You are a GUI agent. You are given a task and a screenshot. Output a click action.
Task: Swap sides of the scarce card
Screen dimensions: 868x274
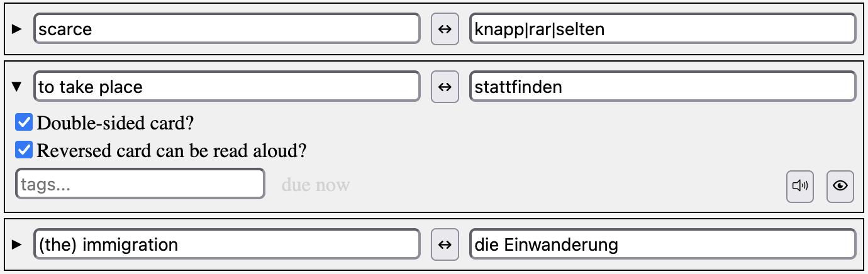(445, 30)
